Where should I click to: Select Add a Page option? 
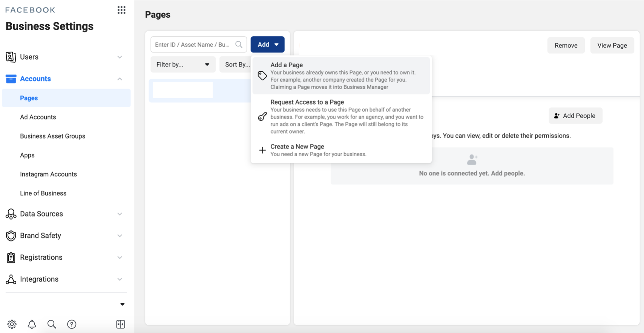tap(341, 76)
